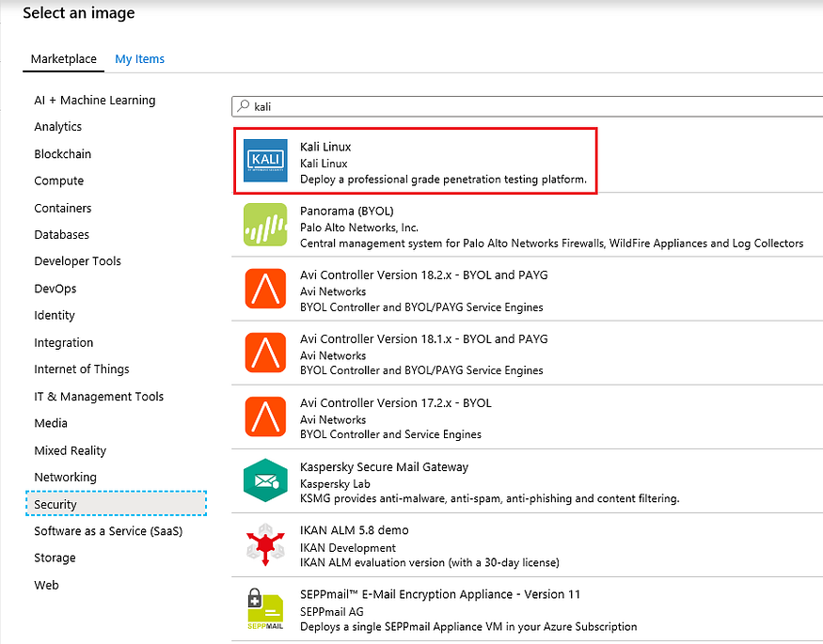Screen dimensions: 823x644
Task: Open the Networking category
Action: (65, 477)
